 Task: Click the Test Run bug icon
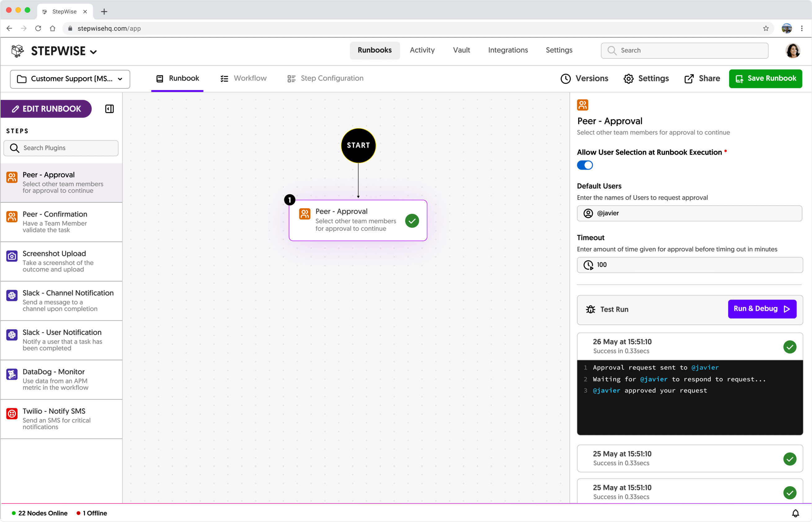pos(591,309)
